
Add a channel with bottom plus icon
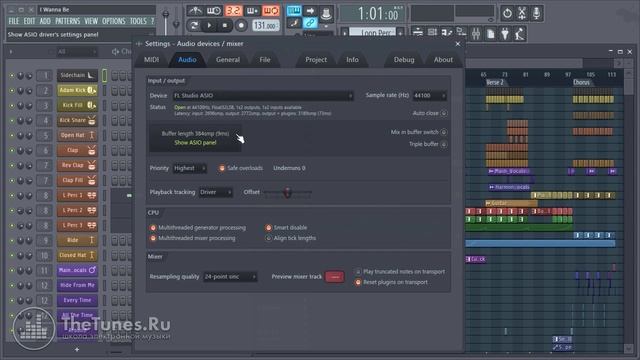pos(77,349)
